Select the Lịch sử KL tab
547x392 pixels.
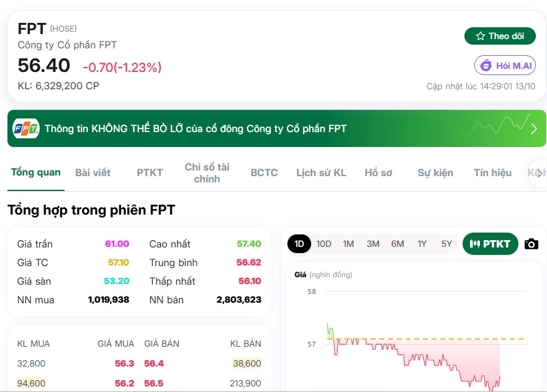point(321,172)
